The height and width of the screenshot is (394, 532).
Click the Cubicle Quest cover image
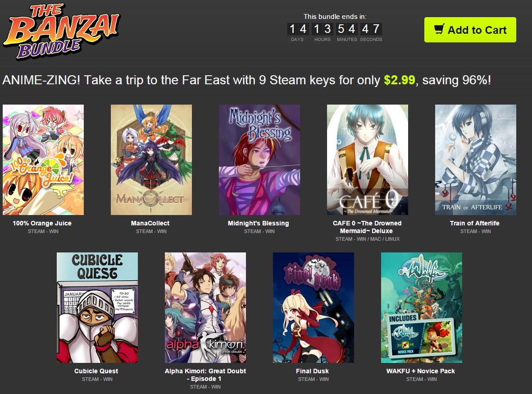97,307
